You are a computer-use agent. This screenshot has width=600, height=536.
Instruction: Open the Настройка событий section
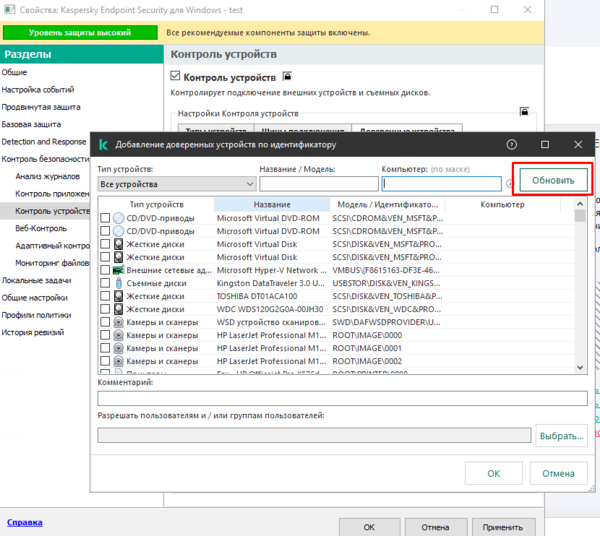point(36,90)
